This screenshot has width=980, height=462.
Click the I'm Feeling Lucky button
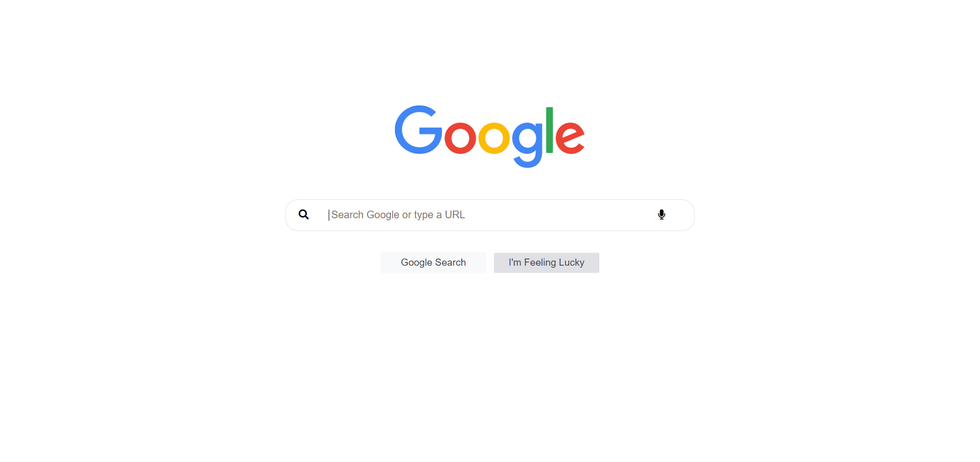tap(547, 263)
